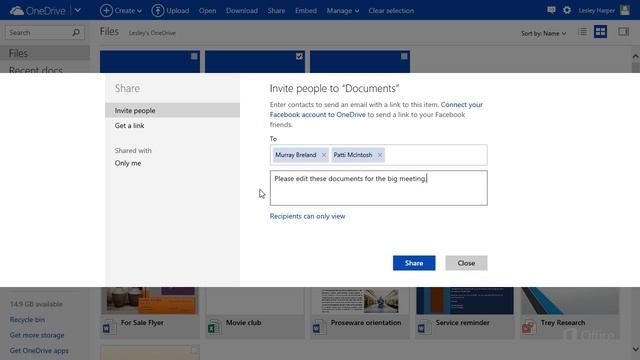Viewport: 640px width, 360px height.
Task: Open the Sort by Name dropdown
Action: [x=543, y=33]
